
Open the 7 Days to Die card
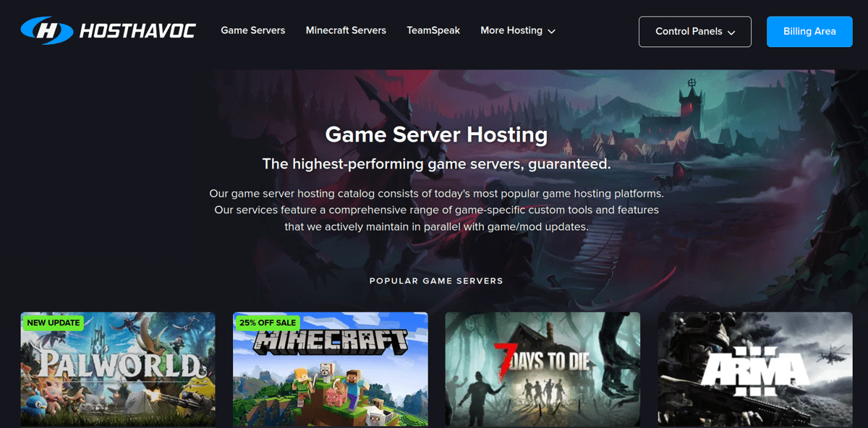tap(542, 369)
